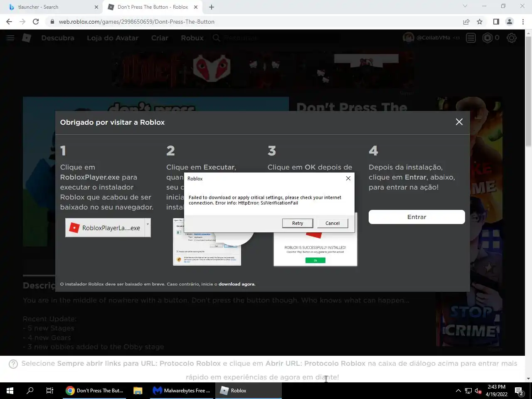Close the small Roblox error dialog
The width and height of the screenshot is (532, 399).
[348, 178]
